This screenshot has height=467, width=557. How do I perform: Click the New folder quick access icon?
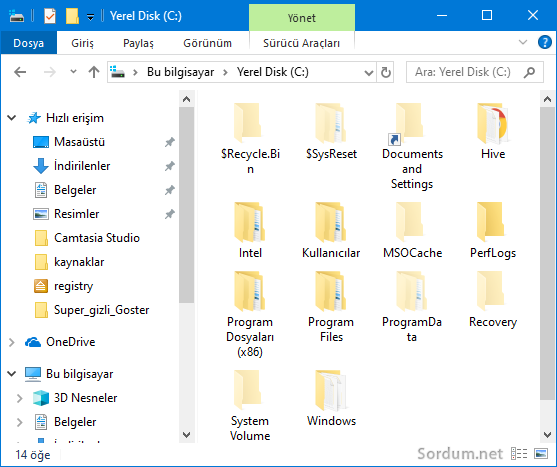click(72, 16)
